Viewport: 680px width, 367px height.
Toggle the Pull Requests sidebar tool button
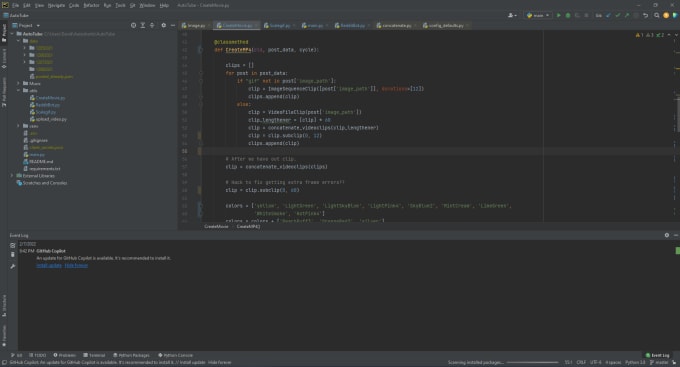[4, 92]
